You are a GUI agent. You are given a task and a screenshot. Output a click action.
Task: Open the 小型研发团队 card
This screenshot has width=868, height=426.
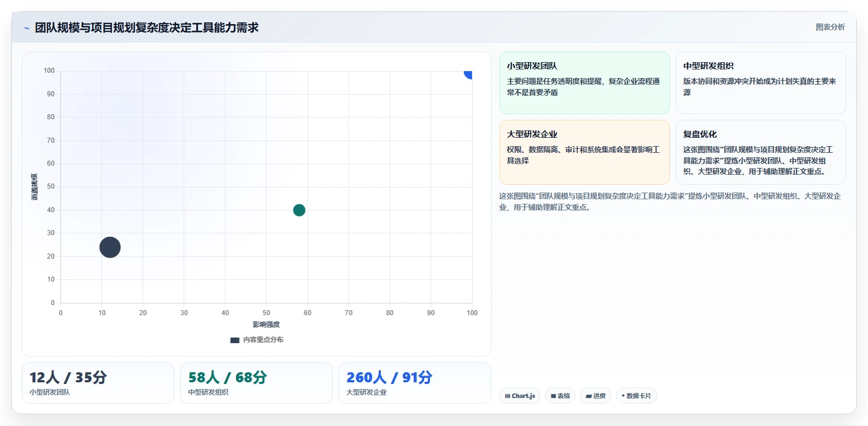click(584, 83)
